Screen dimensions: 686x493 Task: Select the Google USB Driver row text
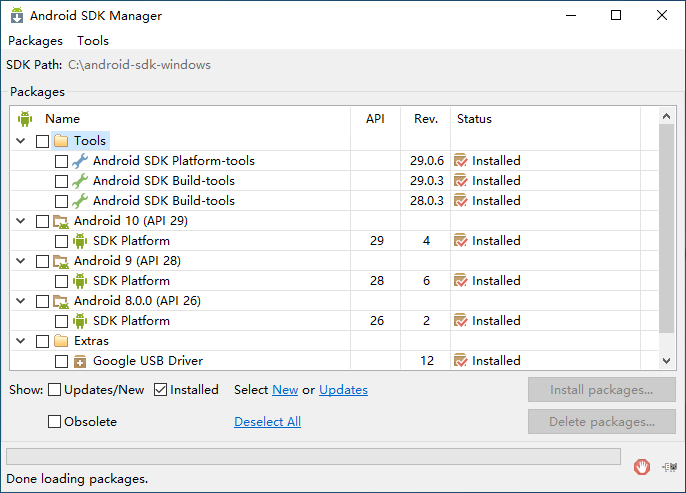tap(148, 361)
